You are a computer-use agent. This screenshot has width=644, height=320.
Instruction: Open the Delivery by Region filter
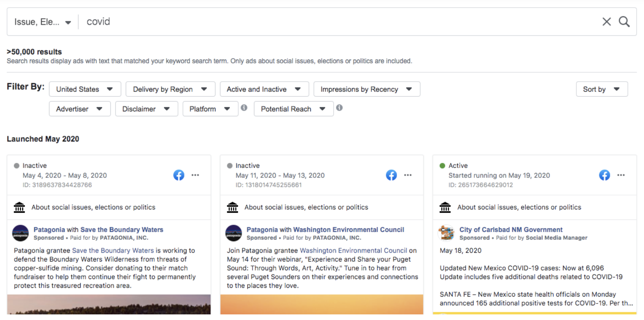click(170, 89)
